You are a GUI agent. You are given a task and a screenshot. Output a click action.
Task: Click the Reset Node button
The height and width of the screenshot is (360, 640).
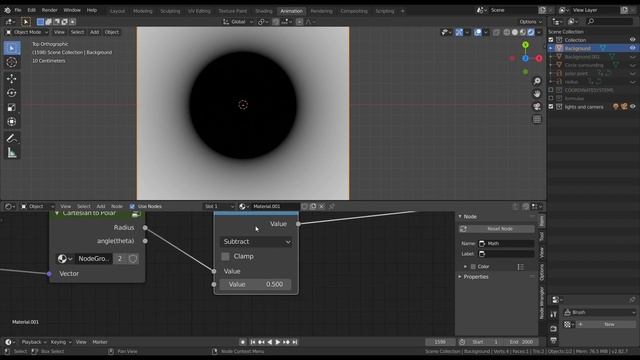(x=497, y=229)
